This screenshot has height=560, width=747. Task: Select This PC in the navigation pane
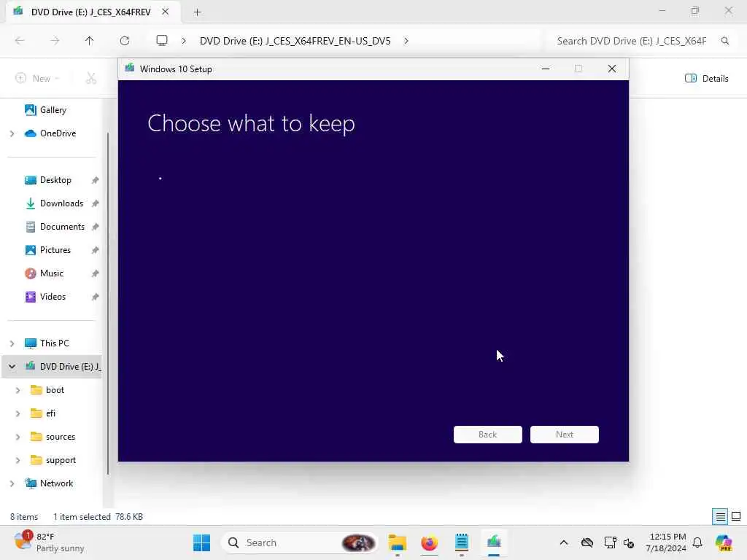[54, 343]
